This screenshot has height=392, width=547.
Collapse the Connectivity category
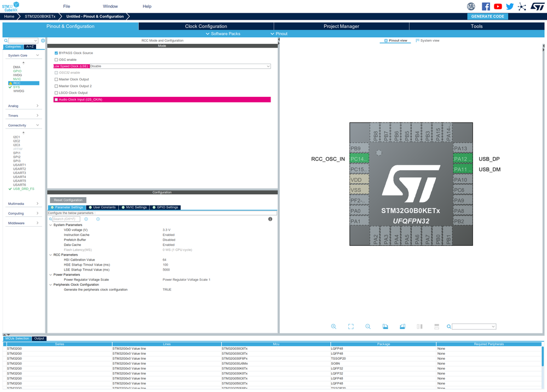37,125
